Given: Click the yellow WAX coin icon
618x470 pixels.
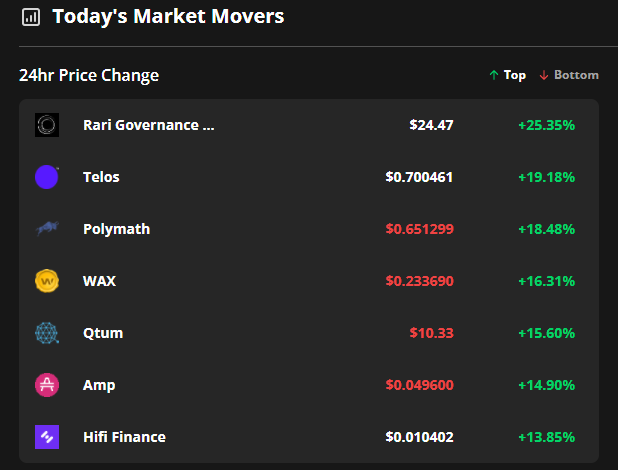Looking at the screenshot, I should coord(47,281).
